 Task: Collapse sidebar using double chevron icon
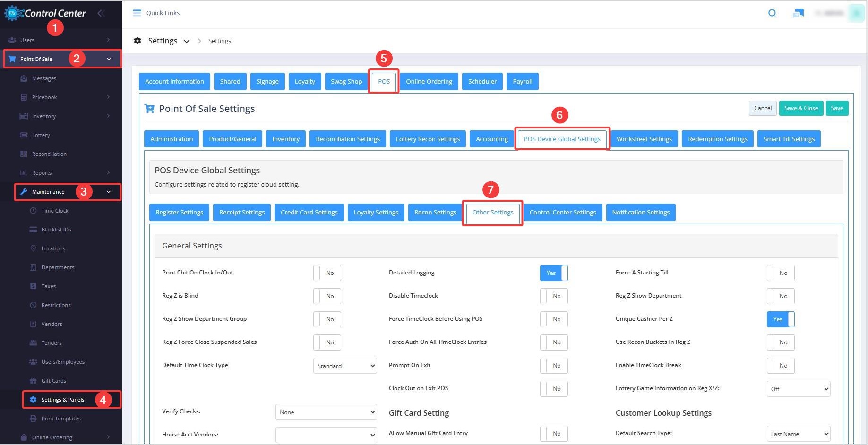coord(101,13)
